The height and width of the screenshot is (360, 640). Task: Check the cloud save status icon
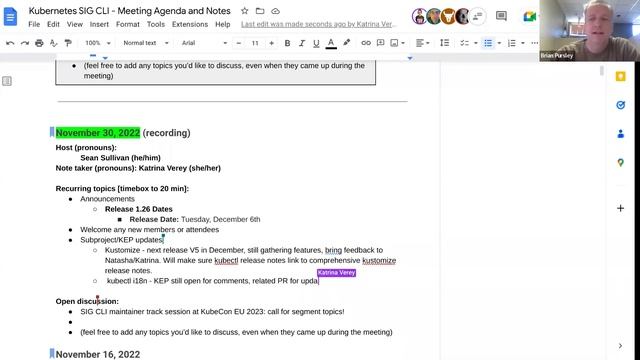pos(276,11)
